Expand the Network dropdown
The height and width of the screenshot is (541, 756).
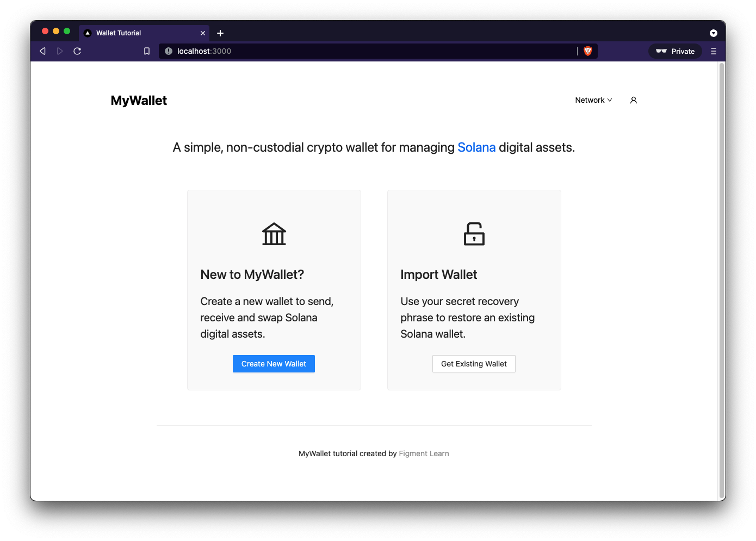[x=593, y=100]
